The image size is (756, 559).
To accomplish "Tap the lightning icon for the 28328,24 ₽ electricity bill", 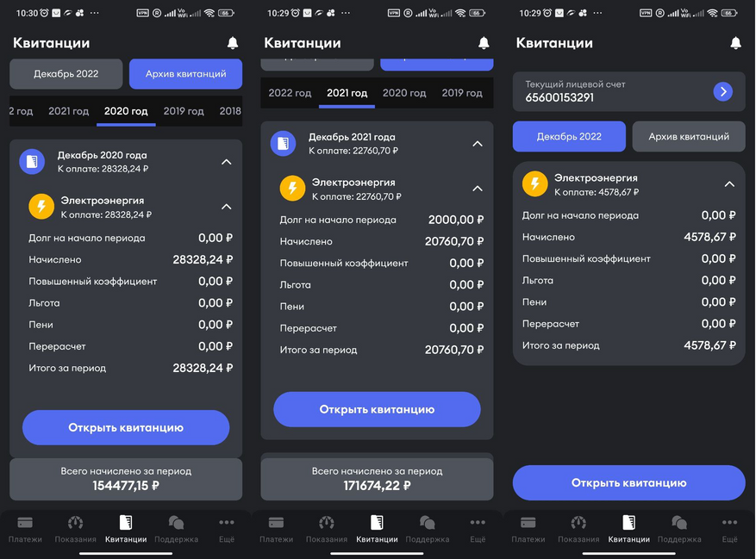I will click(41, 207).
